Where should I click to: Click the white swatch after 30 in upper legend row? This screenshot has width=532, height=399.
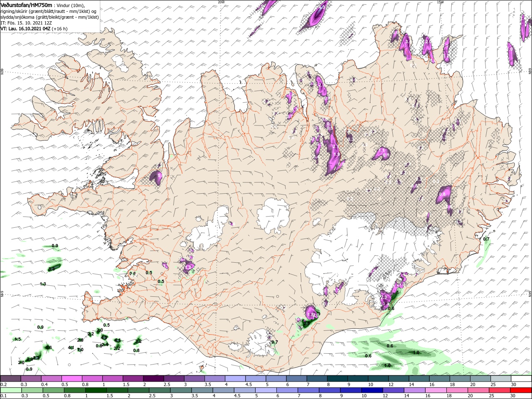tap(521, 379)
